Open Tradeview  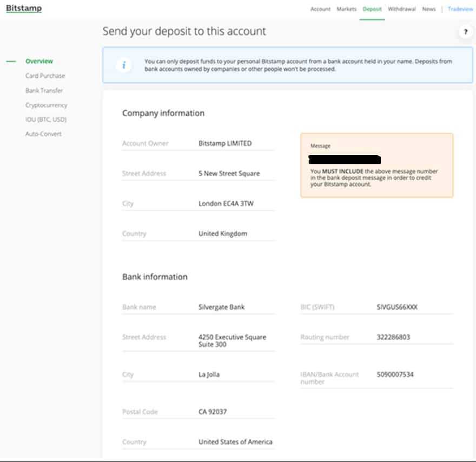coord(460,9)
